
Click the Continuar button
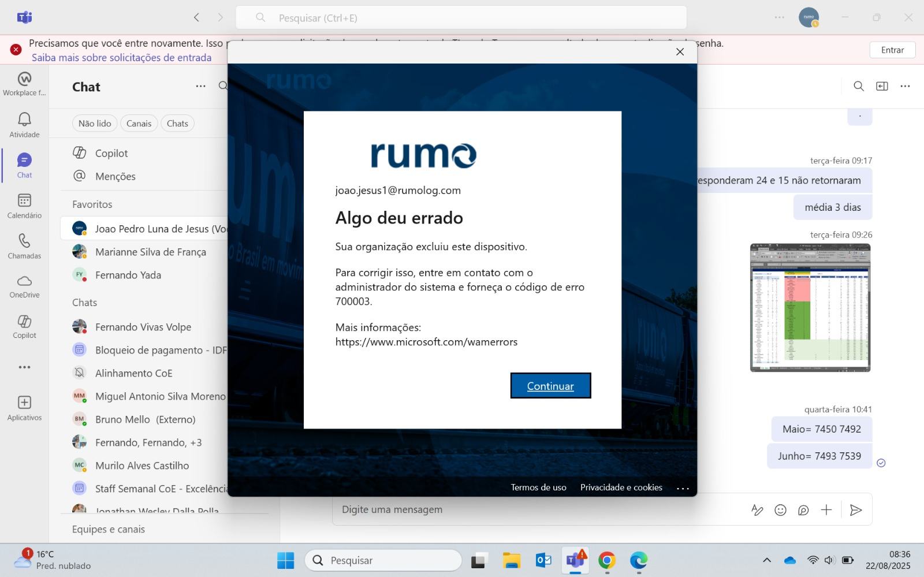(550, 386)
